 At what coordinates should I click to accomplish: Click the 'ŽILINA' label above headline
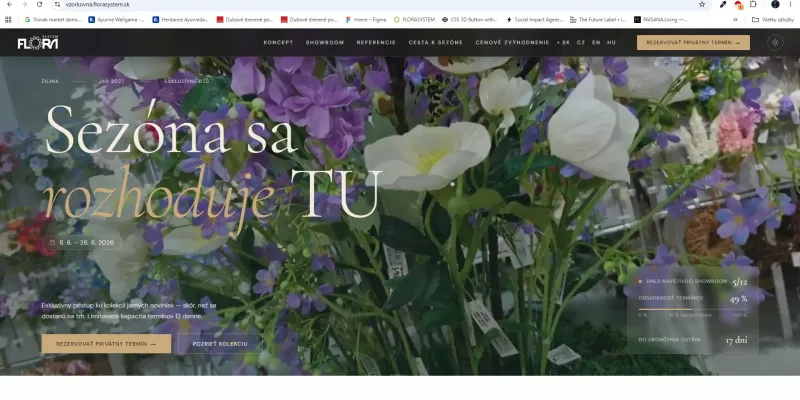tap(50, 81)
